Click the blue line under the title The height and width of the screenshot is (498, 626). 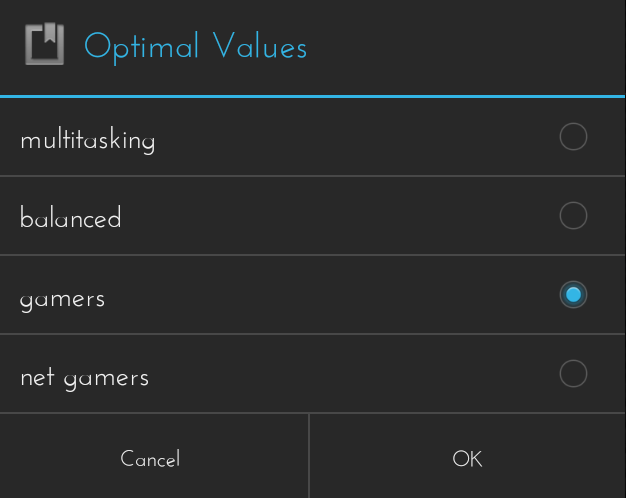coord(313,96)
